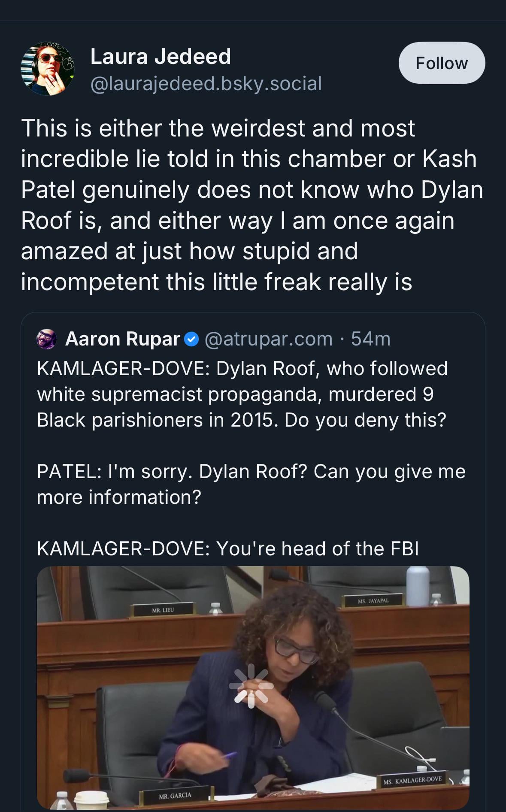This screenshot has height=812, width=506.
Task: Click Aaron Rupar's small avatar
Action: (x=47, y=339)
